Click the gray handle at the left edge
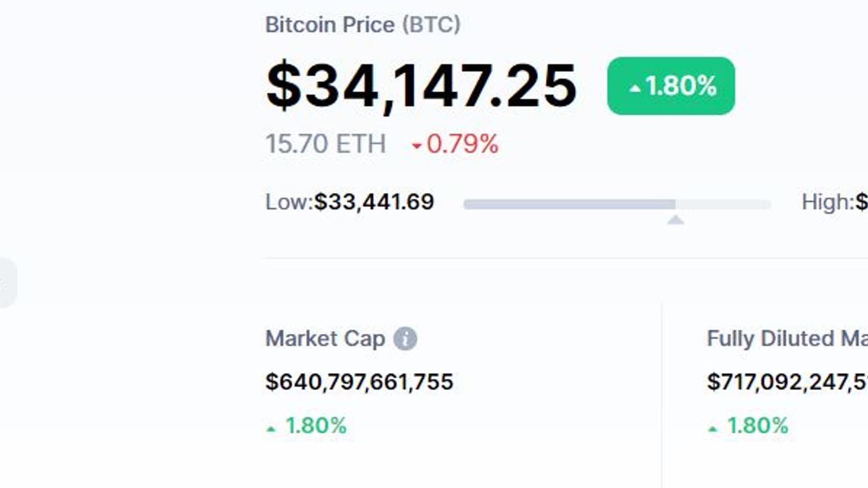 tap(8, 283)
